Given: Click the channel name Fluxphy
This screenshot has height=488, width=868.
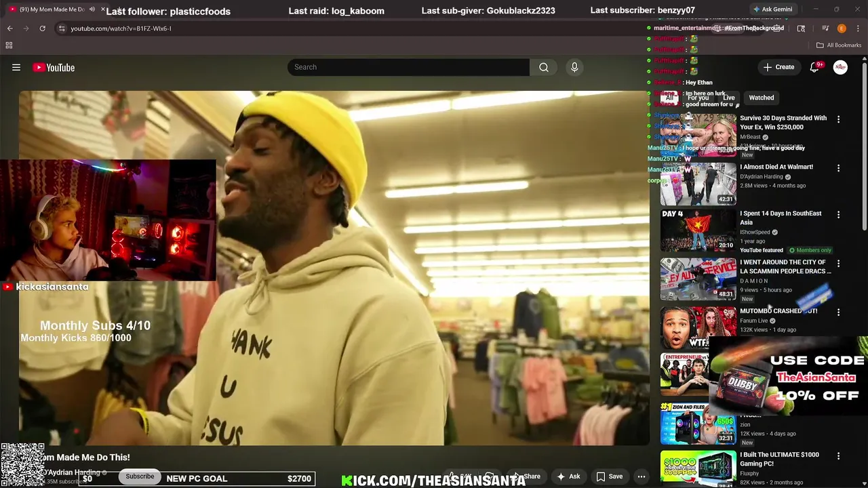Looking at the screenshot, I should [x=749, y=474].
